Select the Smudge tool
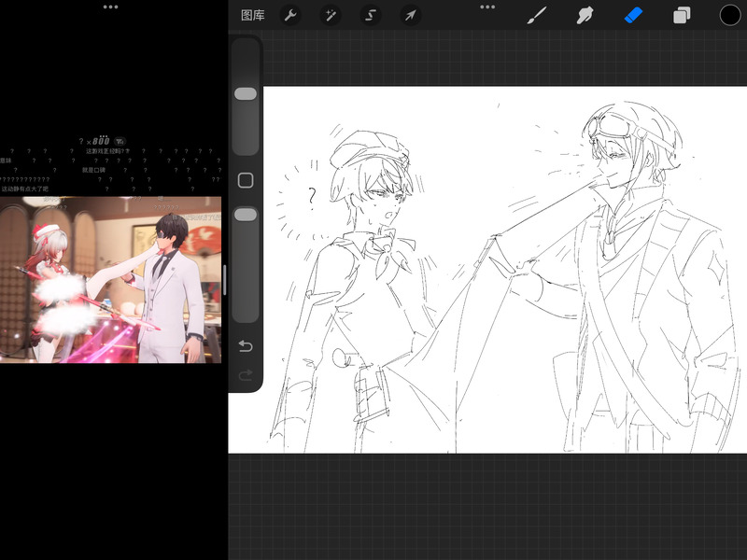 pyautogui.click(x=585, y=15)
